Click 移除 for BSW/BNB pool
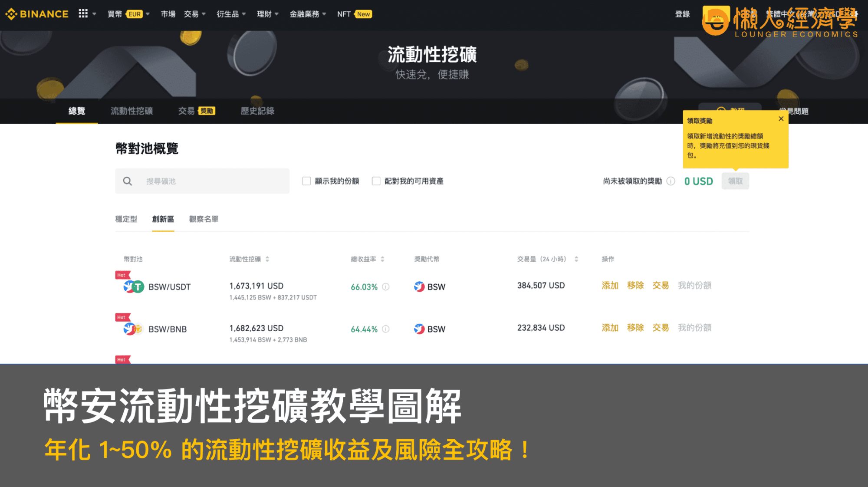 click(635, 327)
